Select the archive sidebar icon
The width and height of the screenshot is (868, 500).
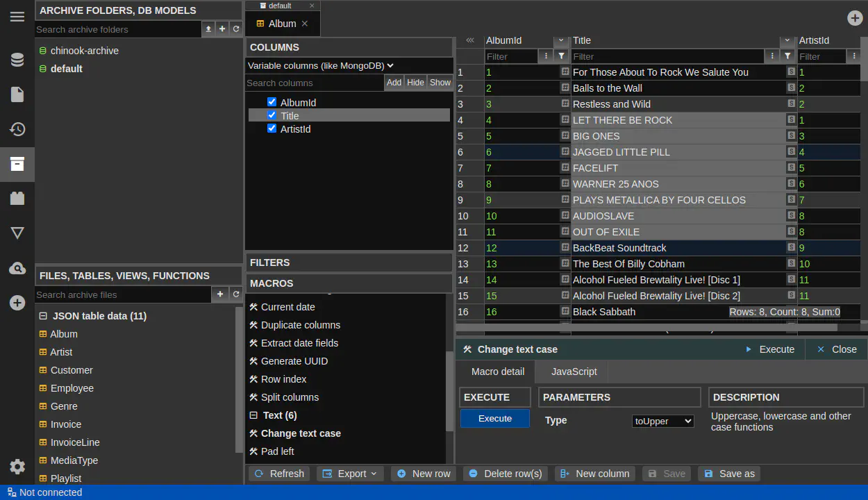coord(17,164)
